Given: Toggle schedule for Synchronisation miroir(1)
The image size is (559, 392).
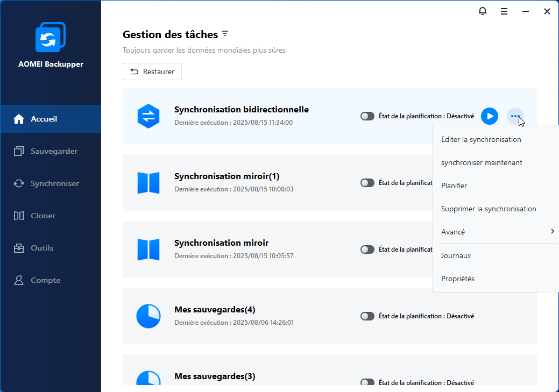Looking at the screenshot, I should tap(367, 183).
